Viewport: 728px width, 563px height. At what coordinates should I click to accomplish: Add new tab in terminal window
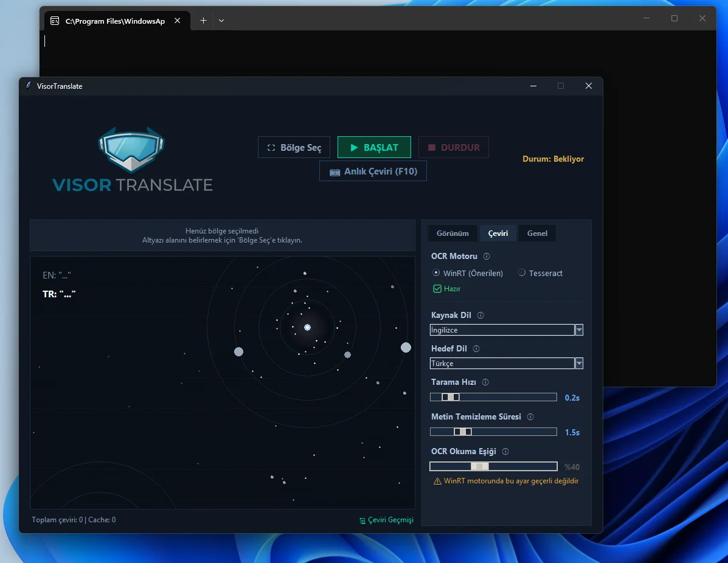pyautogui.click(x=203, y=21)
